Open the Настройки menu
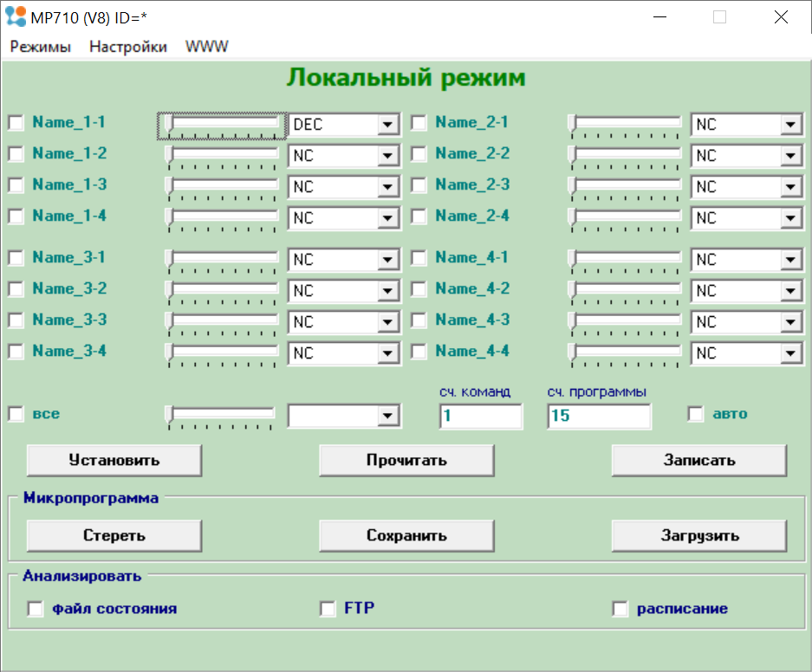 pyautogui.click(x=128, y=47)
